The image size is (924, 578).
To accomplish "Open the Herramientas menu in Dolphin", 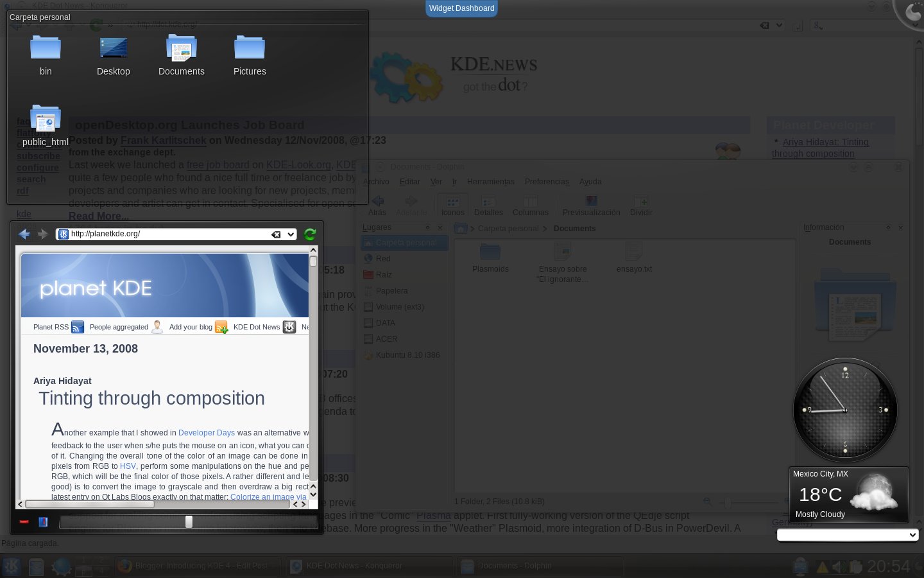I will (491, 182).
